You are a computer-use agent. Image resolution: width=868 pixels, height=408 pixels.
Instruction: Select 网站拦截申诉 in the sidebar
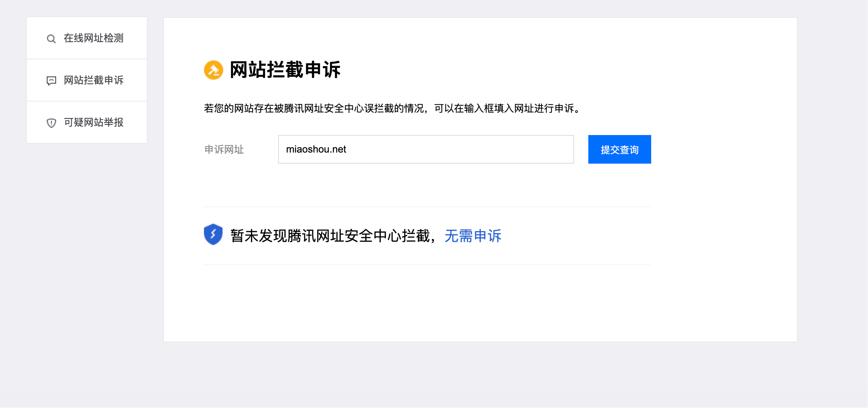click(93, 80)
